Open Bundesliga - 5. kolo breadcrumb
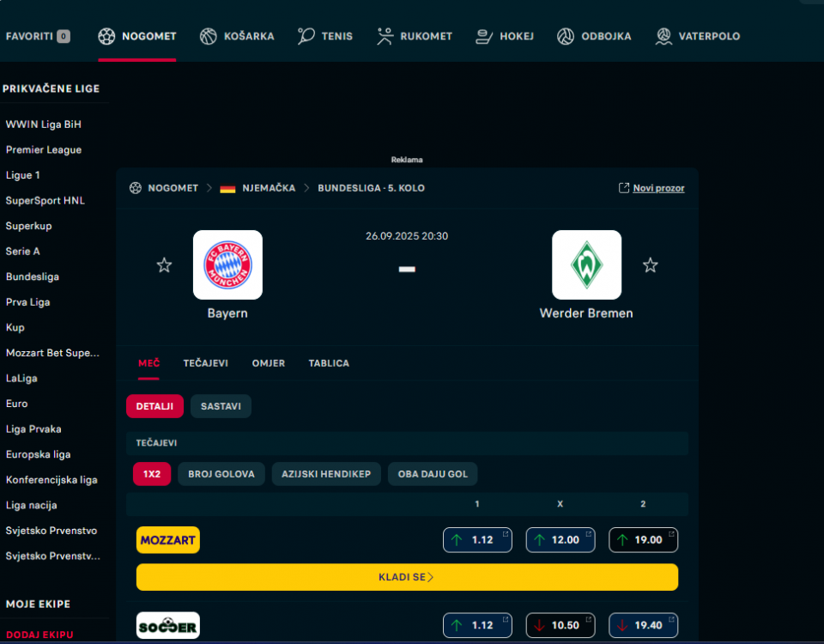The width and height of the screenshot is (824, 644). [x=371, y=188]
